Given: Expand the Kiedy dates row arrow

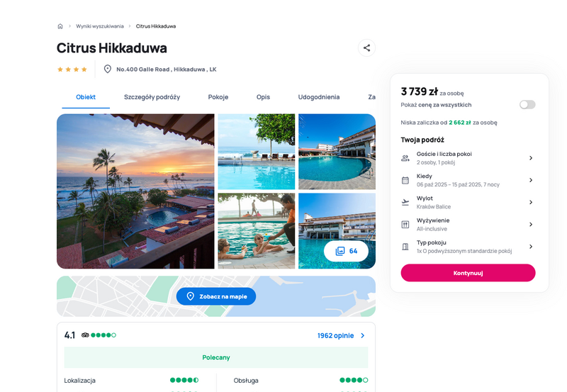Looking at the screenshot, I should click(531, 180).
